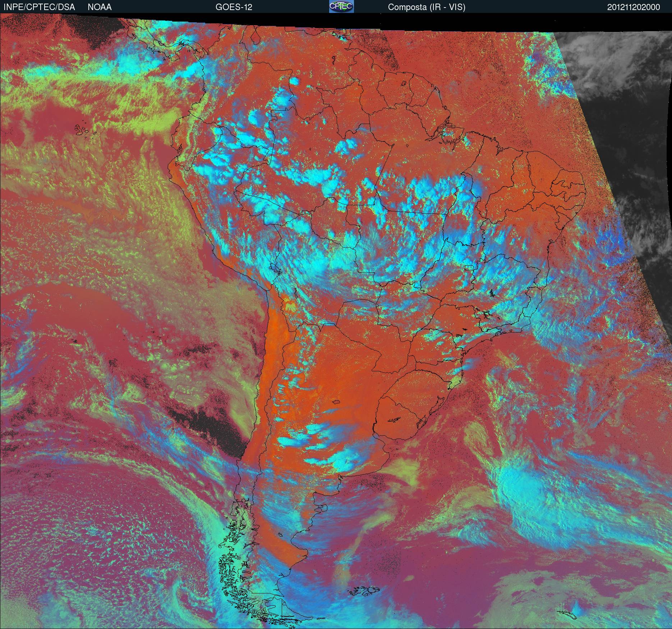Click the INPE/CPTEC/DSA header text
Image resolution: width=672 pixels, height=629 pixels.
point(39,7)
